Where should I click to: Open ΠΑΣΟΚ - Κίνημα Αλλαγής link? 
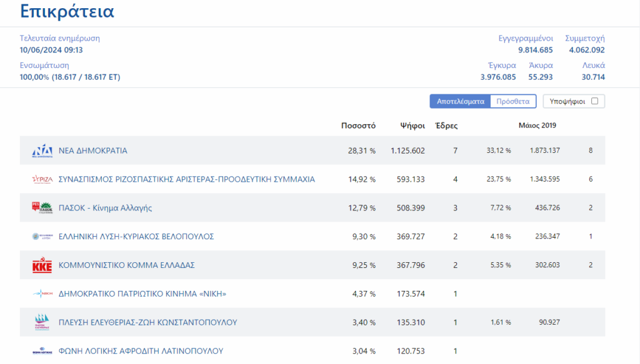[x=105, y=208]
